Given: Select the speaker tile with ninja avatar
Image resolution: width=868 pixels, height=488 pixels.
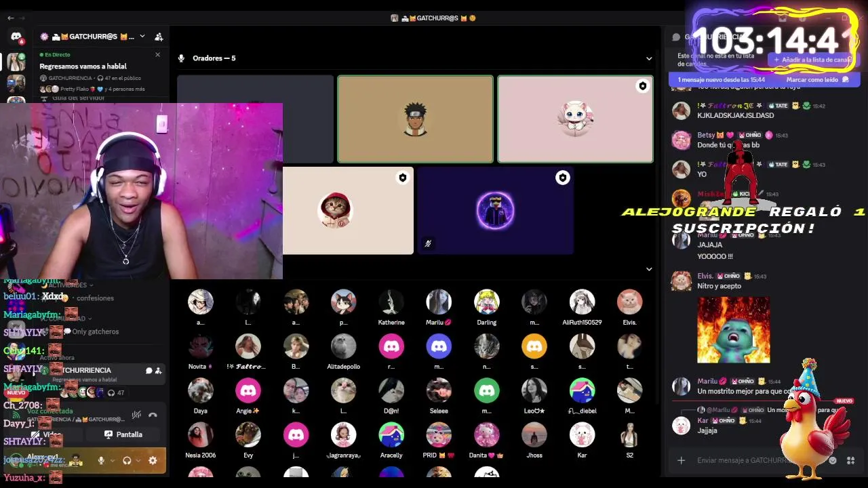Looking at the screenshot, I should [415, 119].
